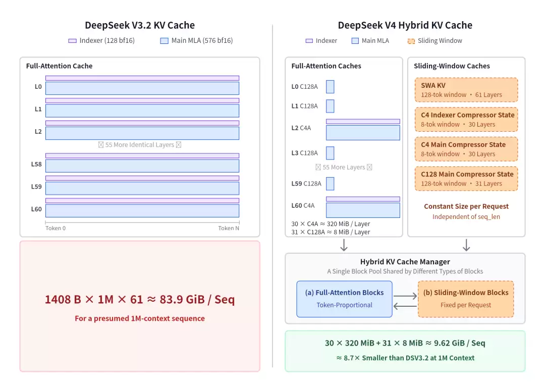Click the "30 × C4A ≈ 320 MiB / Layer" line
This screenshot has width=545, height=392.
331,224
